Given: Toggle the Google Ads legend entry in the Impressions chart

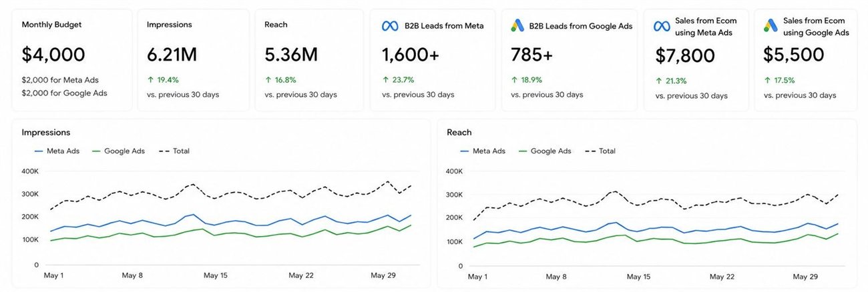Looking at the screenshot, I should (x=118, y=151).
